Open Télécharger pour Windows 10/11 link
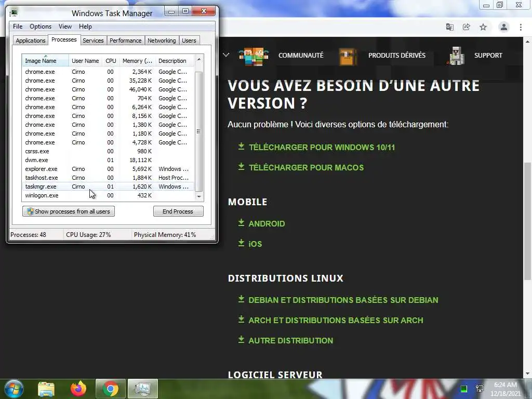 322,147
